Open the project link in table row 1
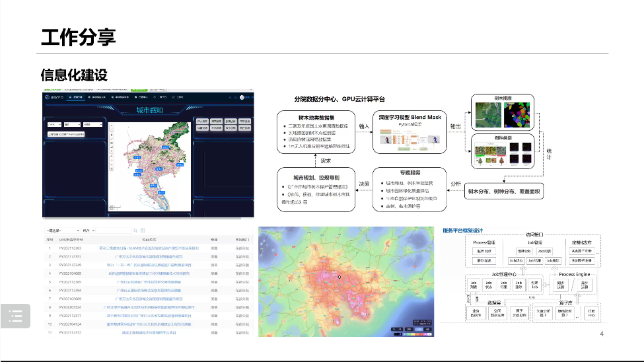This screenshot has width=644, height=362. point(148,248)
